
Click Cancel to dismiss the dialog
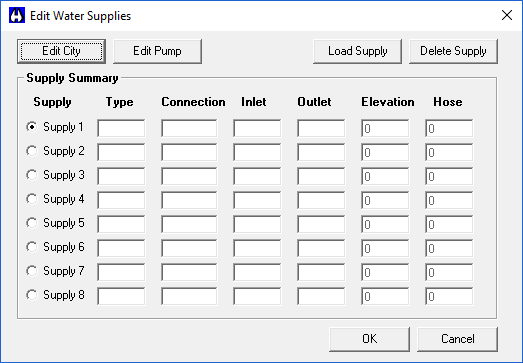[x=457, y=339]
